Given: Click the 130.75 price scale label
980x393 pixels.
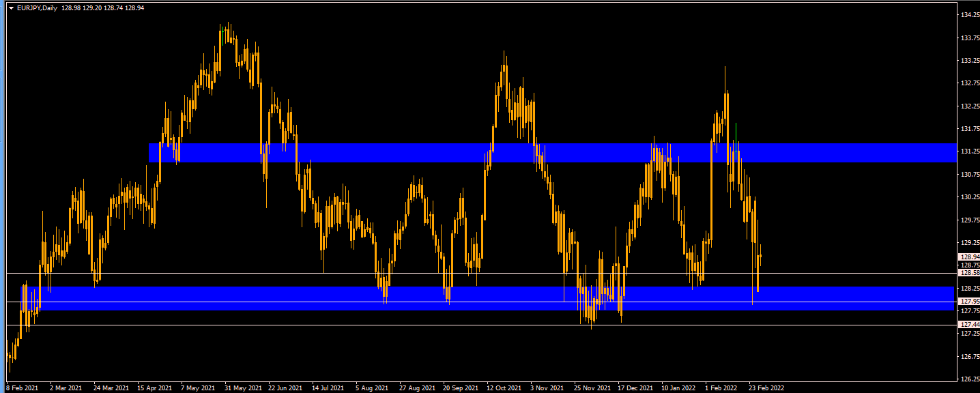Looking at the screenshot, I should click(x=970, y=175).
